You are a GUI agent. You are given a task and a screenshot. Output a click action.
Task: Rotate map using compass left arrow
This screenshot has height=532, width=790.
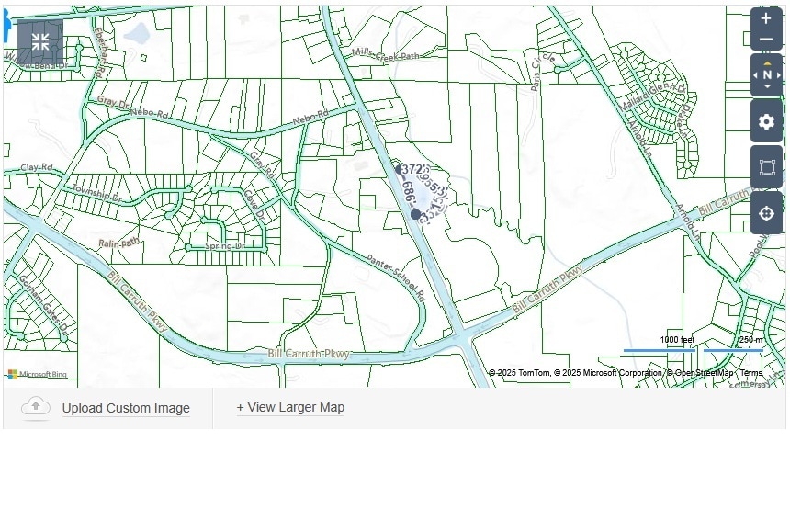756,75
